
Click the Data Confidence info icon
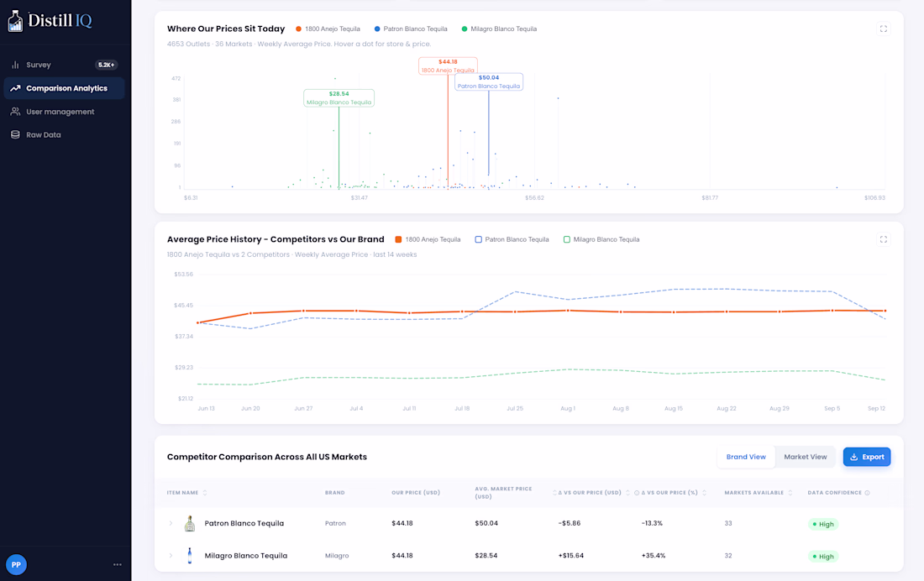(867, 493)
